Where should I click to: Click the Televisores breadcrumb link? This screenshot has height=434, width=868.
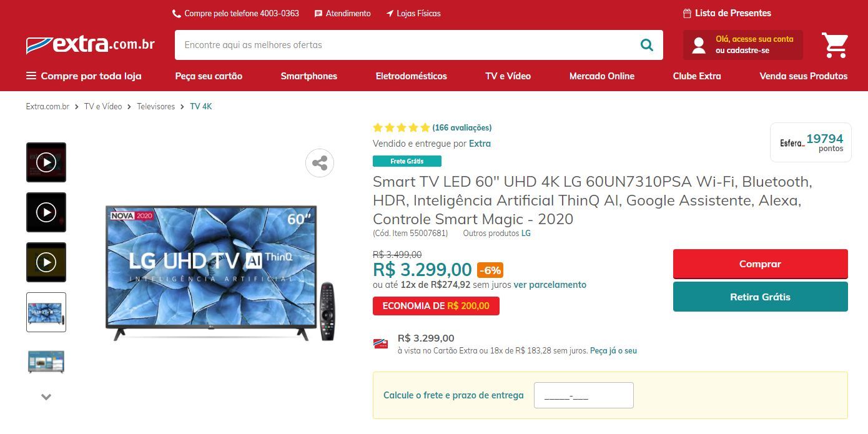tap(156, 107)
